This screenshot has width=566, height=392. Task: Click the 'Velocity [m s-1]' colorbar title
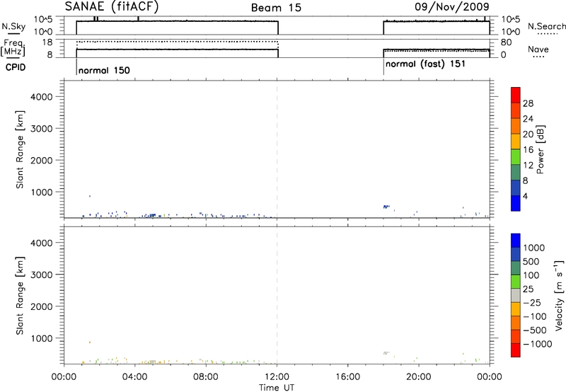pos(559,295)
